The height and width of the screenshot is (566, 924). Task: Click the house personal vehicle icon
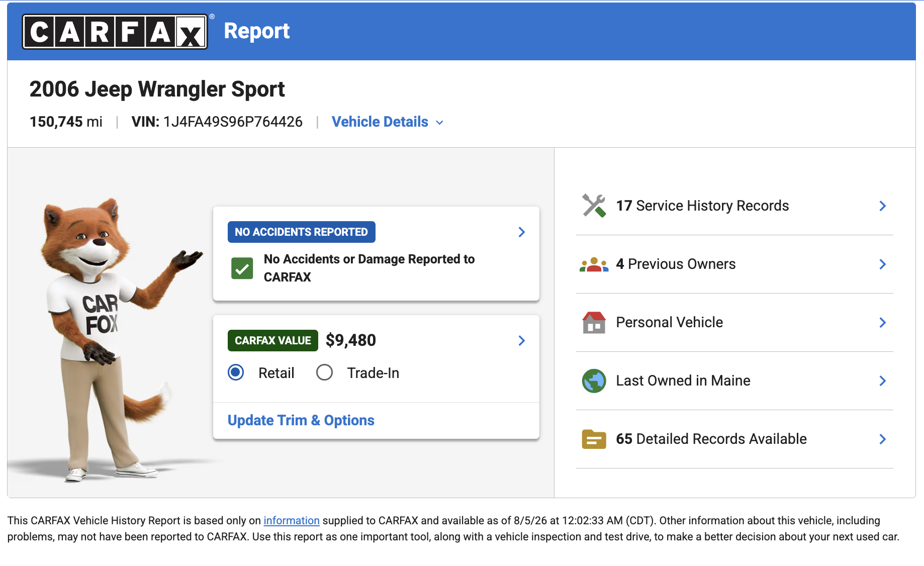point(594,322)
